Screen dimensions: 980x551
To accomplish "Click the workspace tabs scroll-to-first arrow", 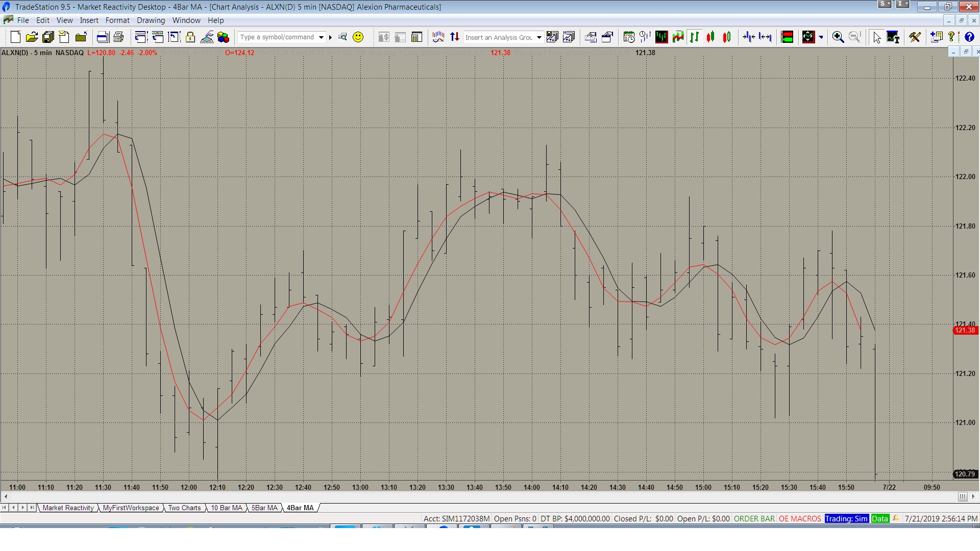I will pyautogui.click(x=5, y=508).
